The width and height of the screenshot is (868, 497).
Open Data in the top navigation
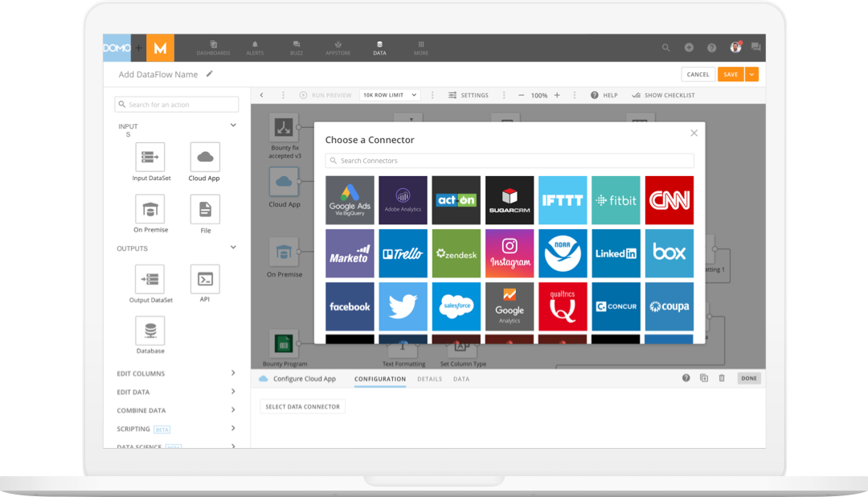(379, 48)
